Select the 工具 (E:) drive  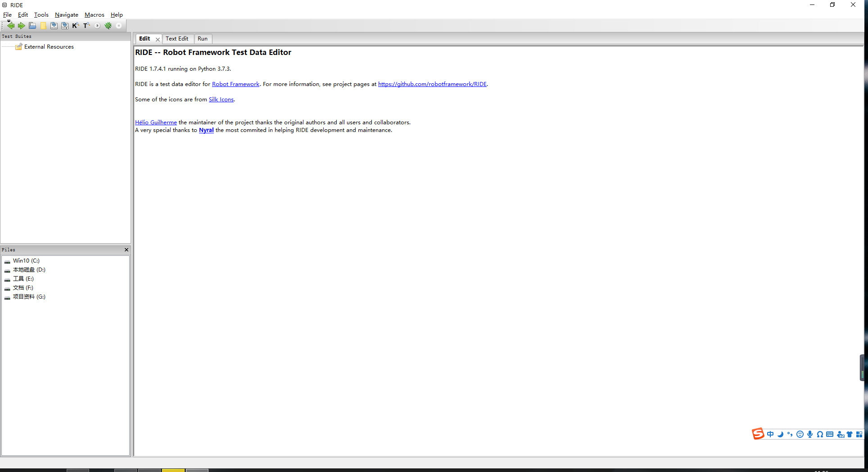click(23, 279)
